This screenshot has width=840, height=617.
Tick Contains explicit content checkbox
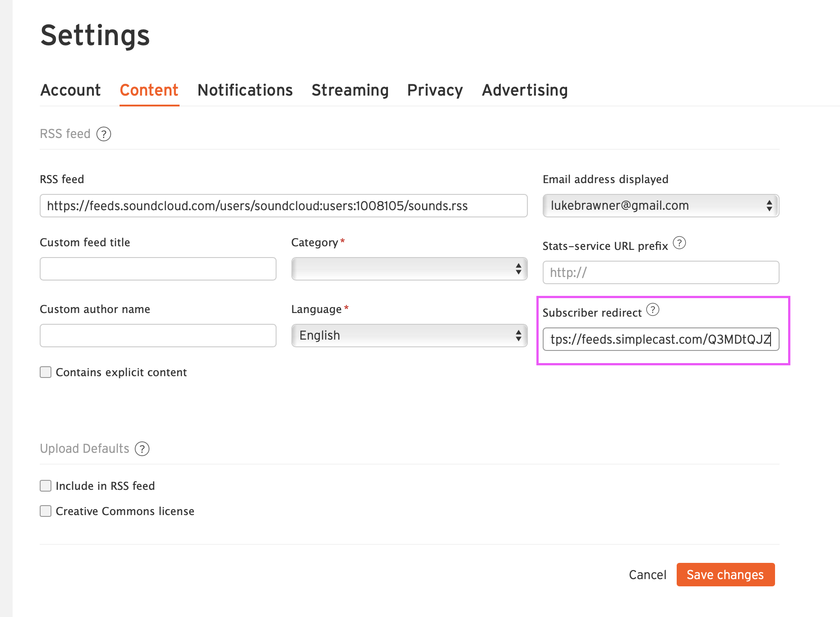[46, 372]
